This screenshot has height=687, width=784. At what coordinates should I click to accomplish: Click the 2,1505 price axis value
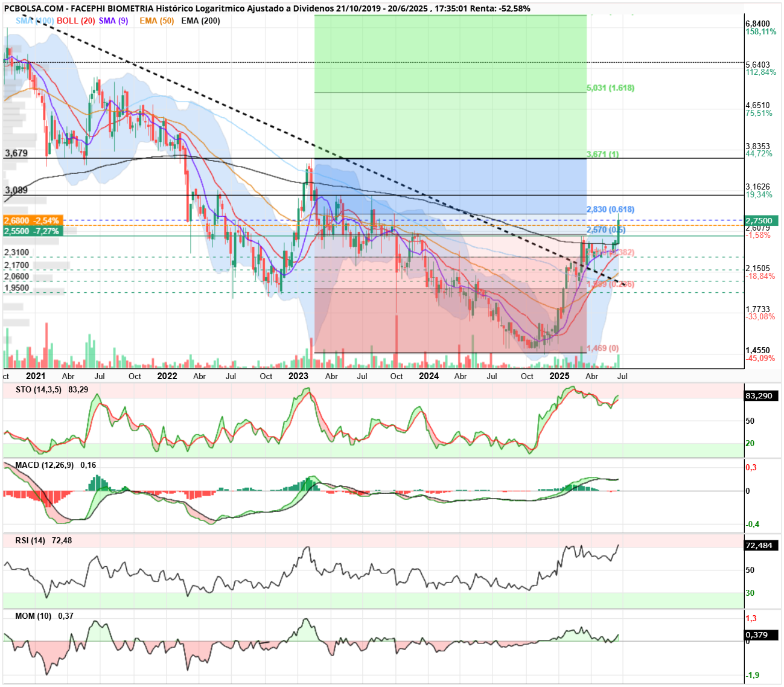click(757, 268)
